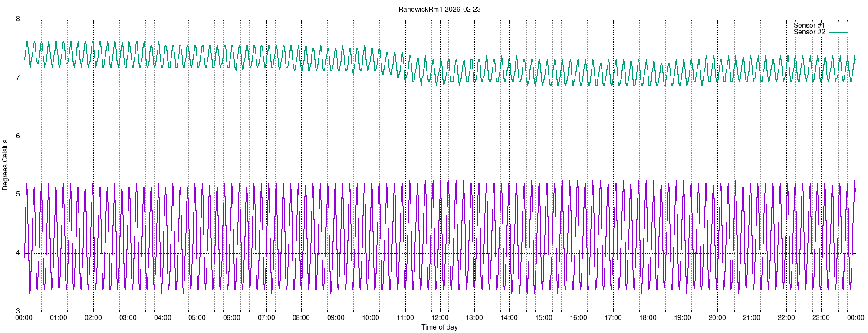Click the 12:00 time axis label
The width and height of the screenshot is (868, 333).
pos(440,318)
